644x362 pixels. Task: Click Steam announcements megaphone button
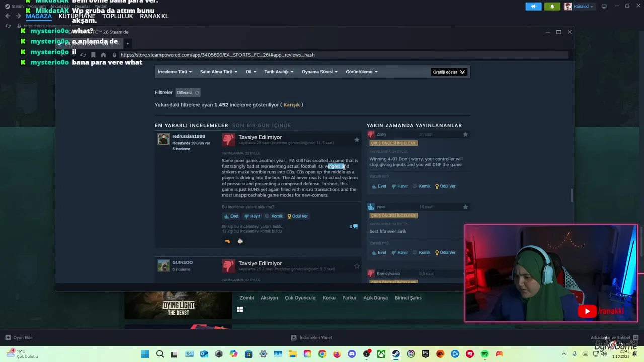click(534, 6)
